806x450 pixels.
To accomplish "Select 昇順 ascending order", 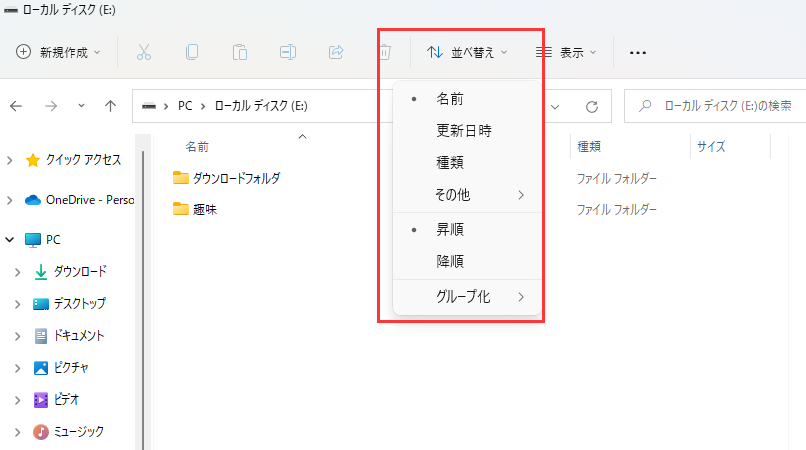I will coord(467,229).
